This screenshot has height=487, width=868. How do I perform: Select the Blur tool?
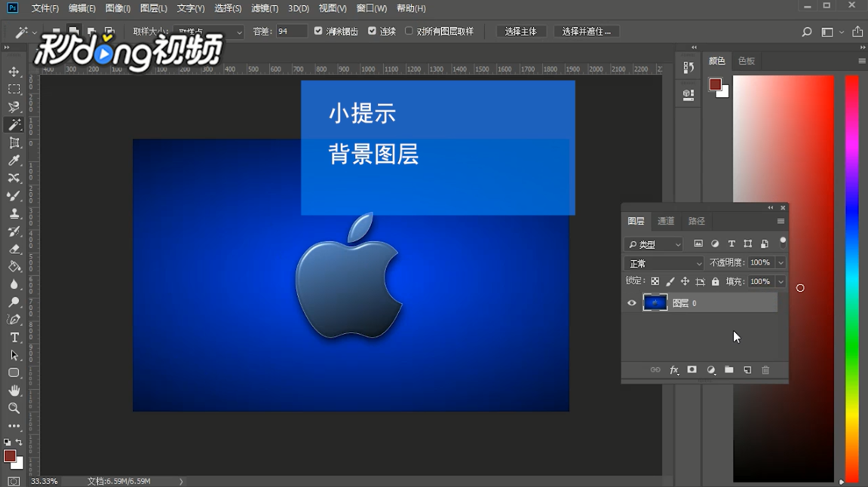(x=14, y=284)
